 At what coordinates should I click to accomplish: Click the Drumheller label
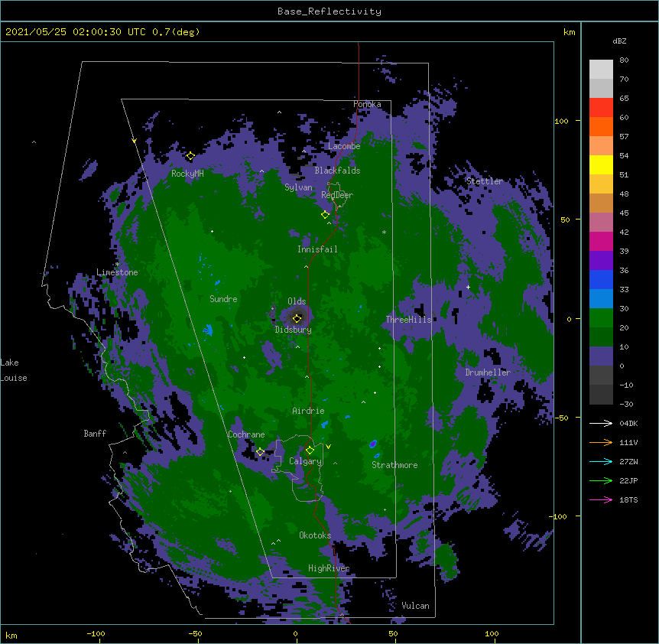488,372
